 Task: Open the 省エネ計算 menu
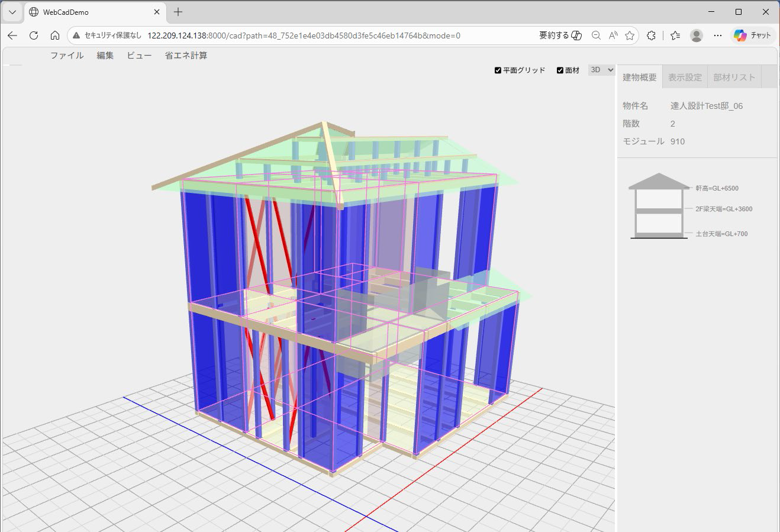point(186,56)
